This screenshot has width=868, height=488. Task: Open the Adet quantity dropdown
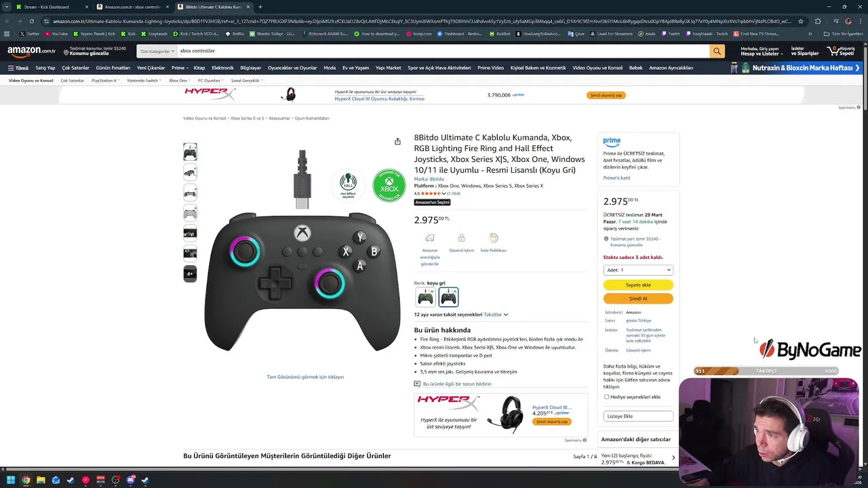click(638, 270)
